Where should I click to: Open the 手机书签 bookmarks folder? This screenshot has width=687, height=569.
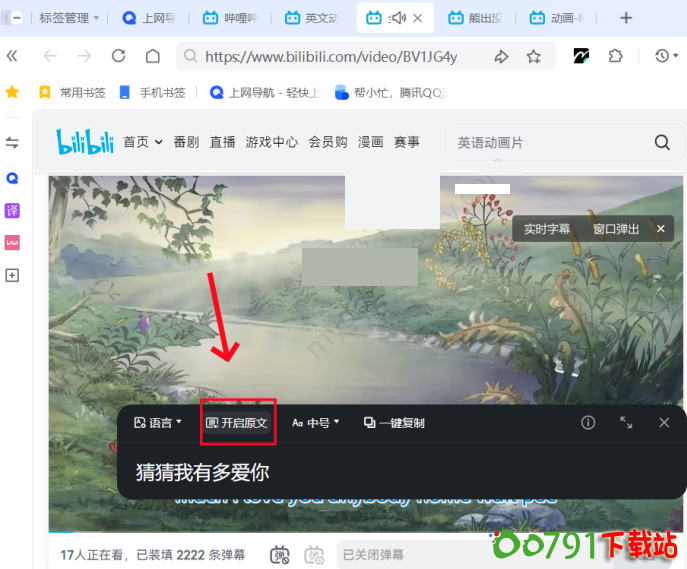coord(153,92)
